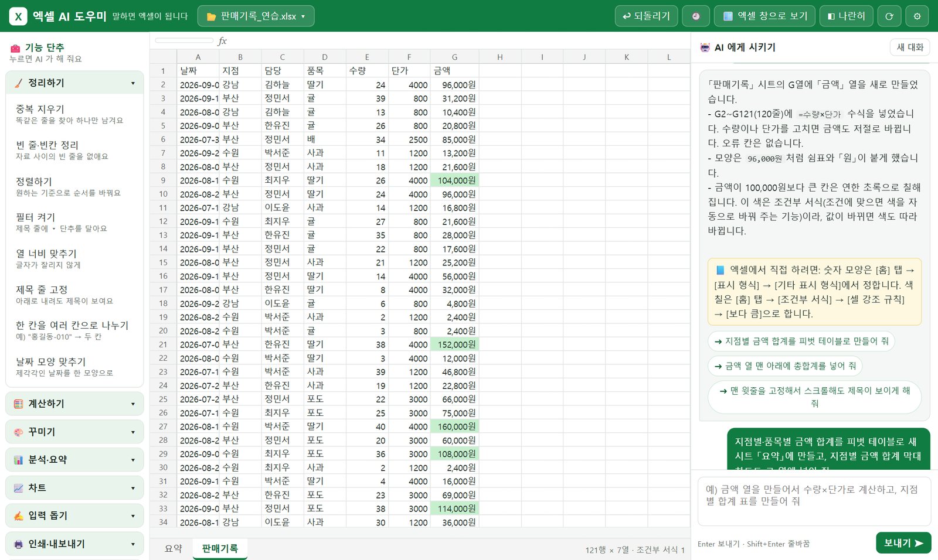
Task: Select highlighted cell 152,000원
Action: [454, 344]
